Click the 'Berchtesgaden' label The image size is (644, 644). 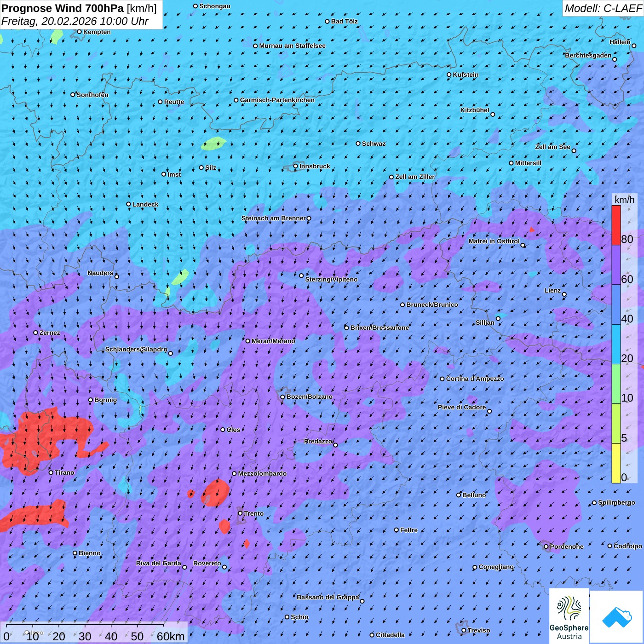coord(588,55)
